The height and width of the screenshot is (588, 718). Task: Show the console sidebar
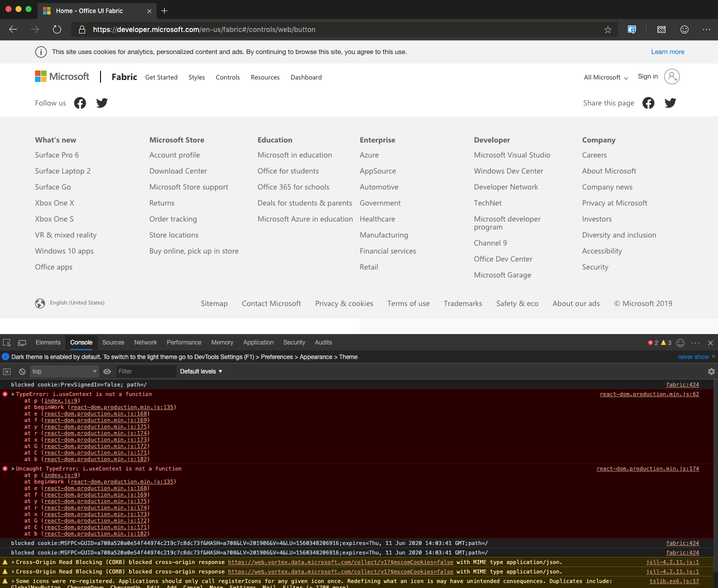tap(7, 371)
